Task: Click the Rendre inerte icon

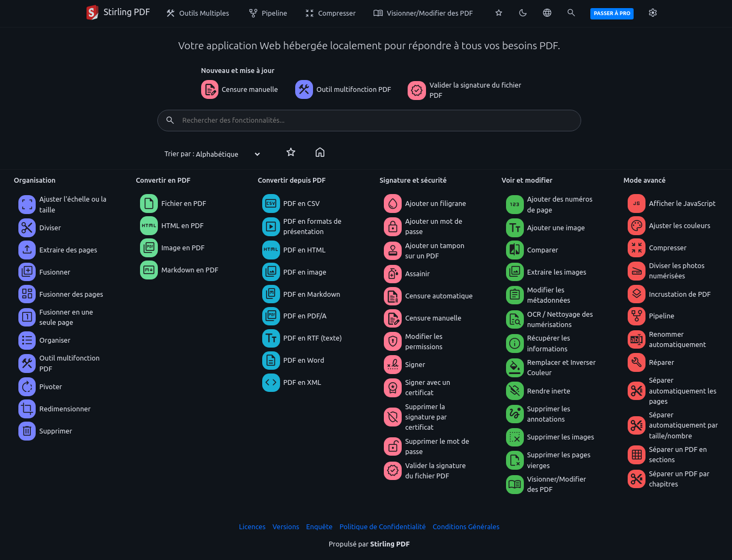Action: tap(515, 391)
